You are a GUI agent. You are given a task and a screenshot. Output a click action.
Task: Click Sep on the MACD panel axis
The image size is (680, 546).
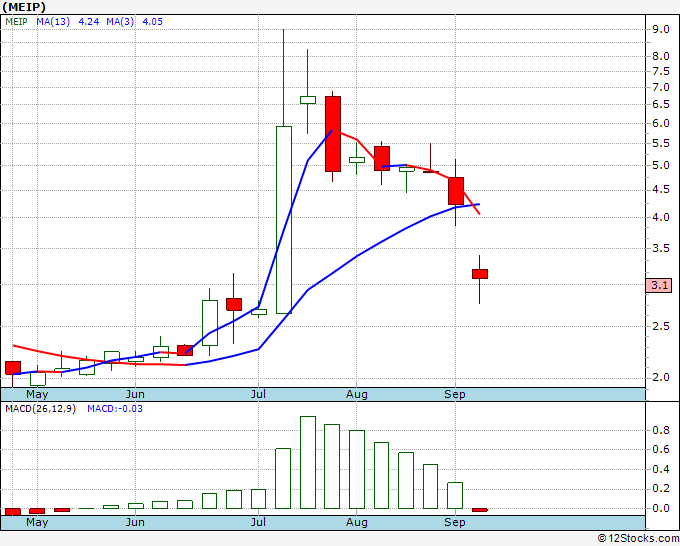(454, 522)
